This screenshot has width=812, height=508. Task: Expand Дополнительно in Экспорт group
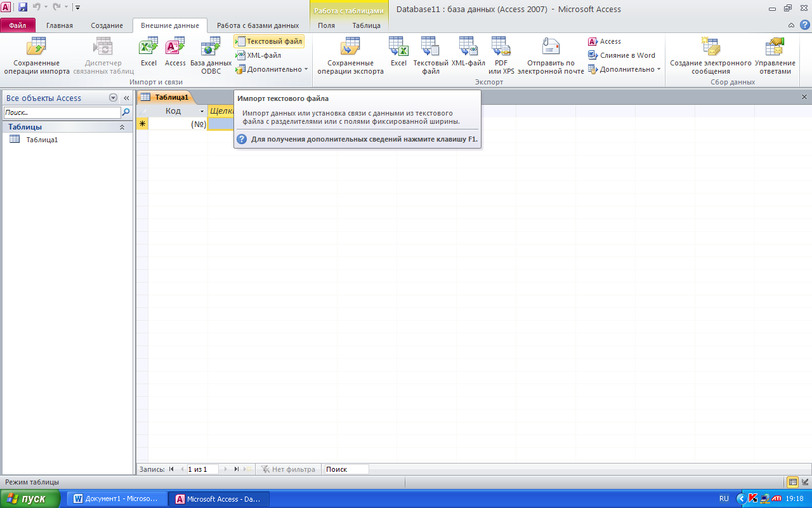click(x=624, y=69)
